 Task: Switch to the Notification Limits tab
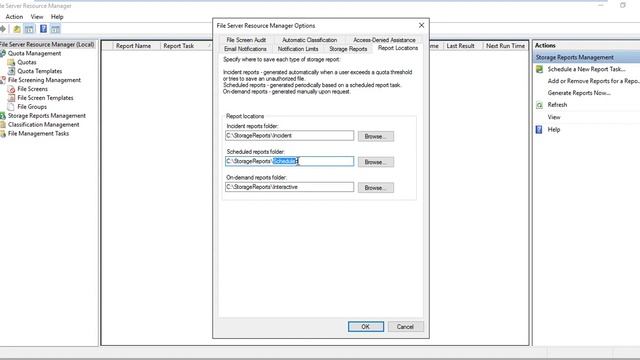[x=298, y=49]
